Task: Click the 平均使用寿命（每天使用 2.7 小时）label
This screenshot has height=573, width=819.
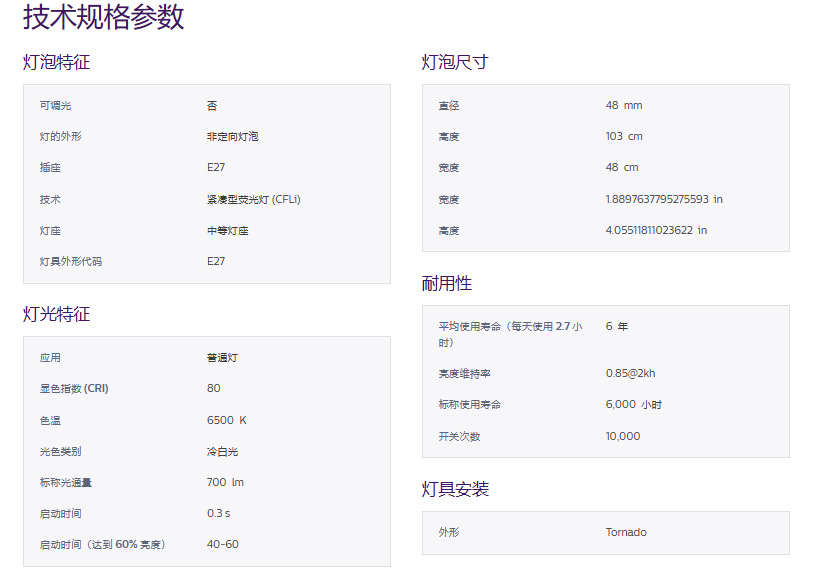Action: (x=510, y=334)
